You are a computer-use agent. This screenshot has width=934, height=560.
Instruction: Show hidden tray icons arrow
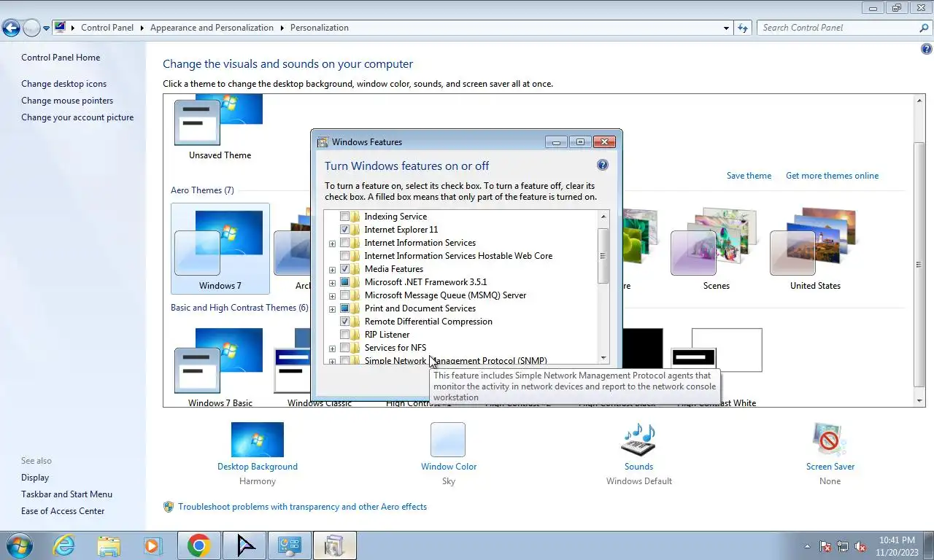coord(807,546)
